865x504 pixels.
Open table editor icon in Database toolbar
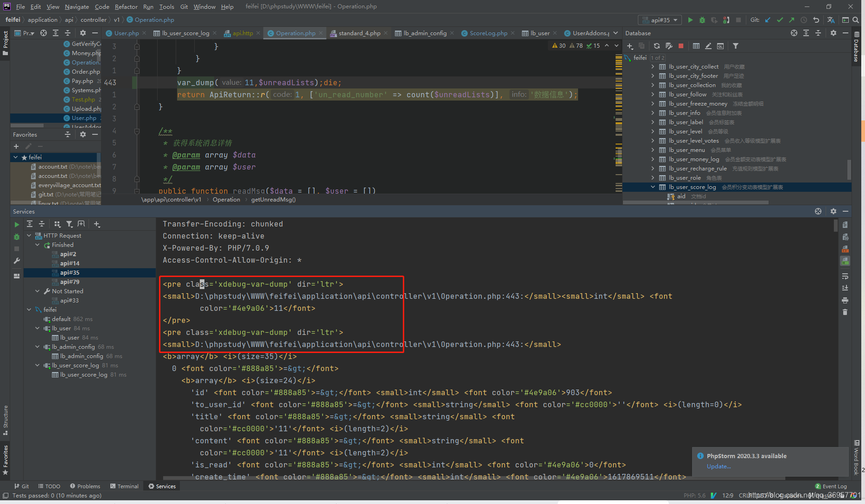coord(696,46)
